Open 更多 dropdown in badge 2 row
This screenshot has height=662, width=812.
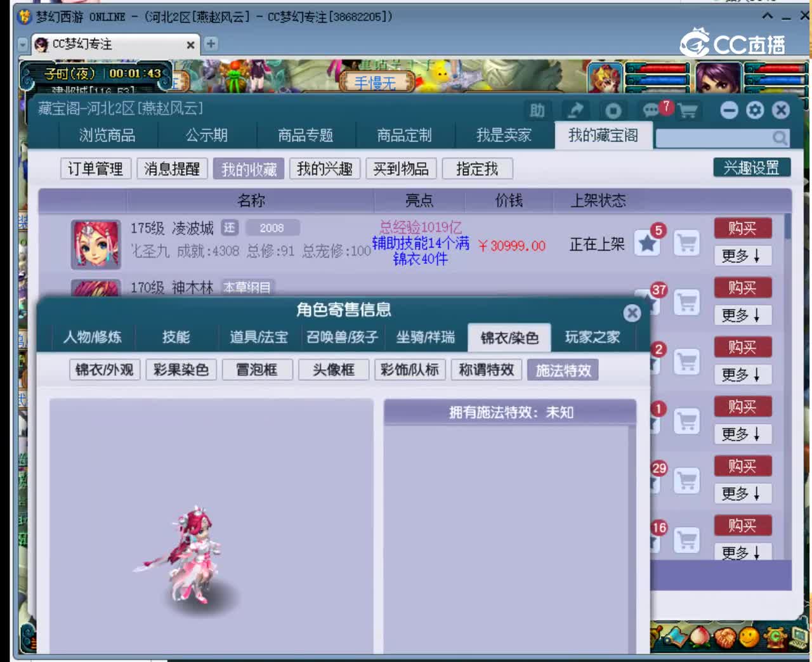tap(742, 375)
